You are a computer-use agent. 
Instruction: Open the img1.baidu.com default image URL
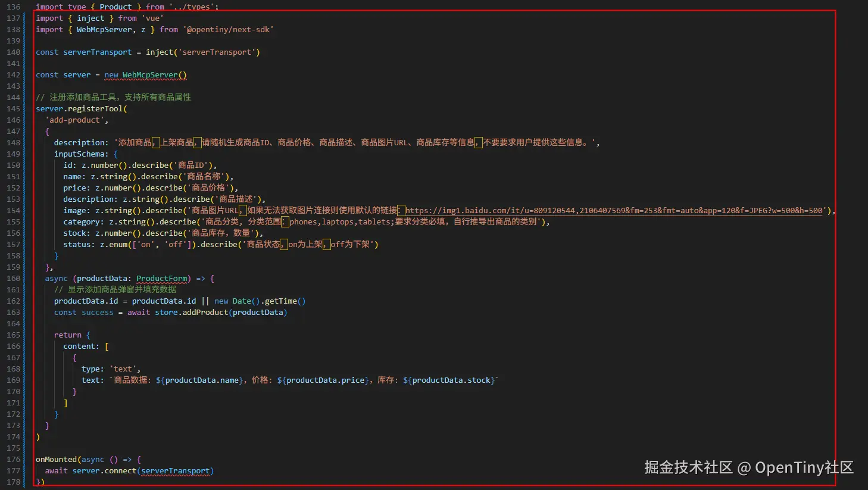pyautogui.click(x=615, y=211)
